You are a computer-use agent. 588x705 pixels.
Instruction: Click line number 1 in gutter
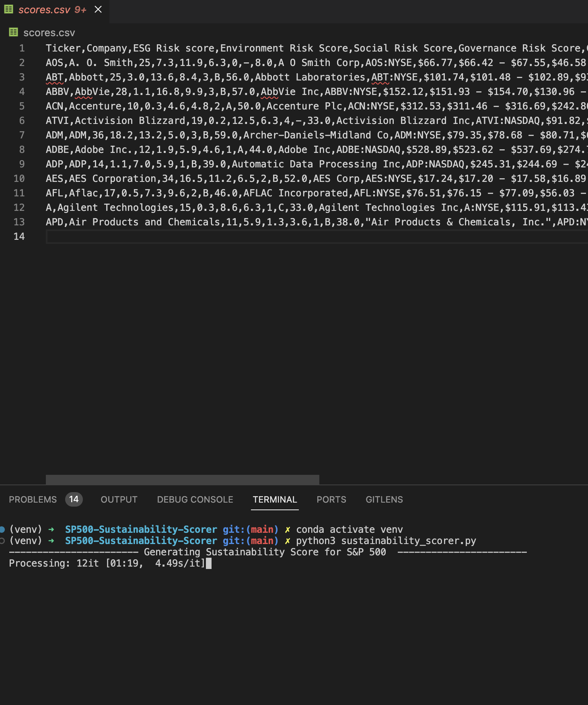point(22,48)
